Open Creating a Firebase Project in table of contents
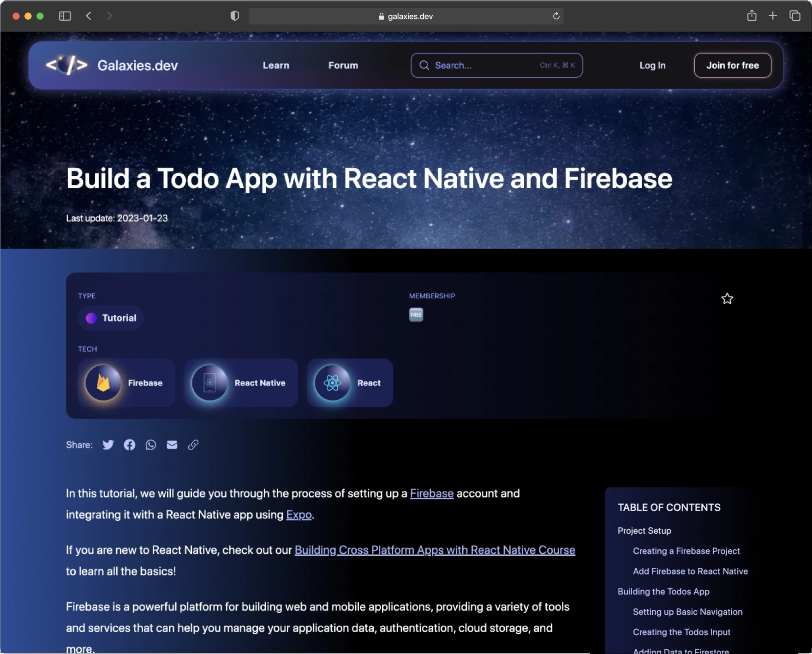 [x=686, y=551]
